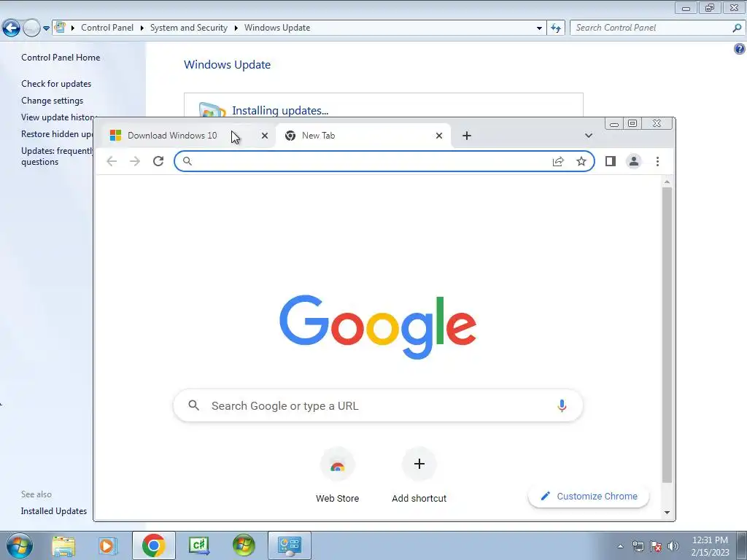Open the Chrome three-dot menu
This screenshot has width=747, height=560.
[657, 161]
